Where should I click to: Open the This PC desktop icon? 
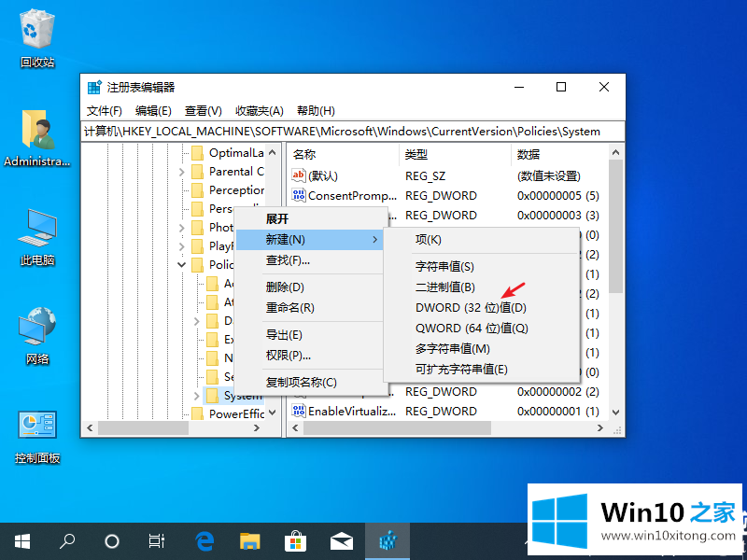37,237
